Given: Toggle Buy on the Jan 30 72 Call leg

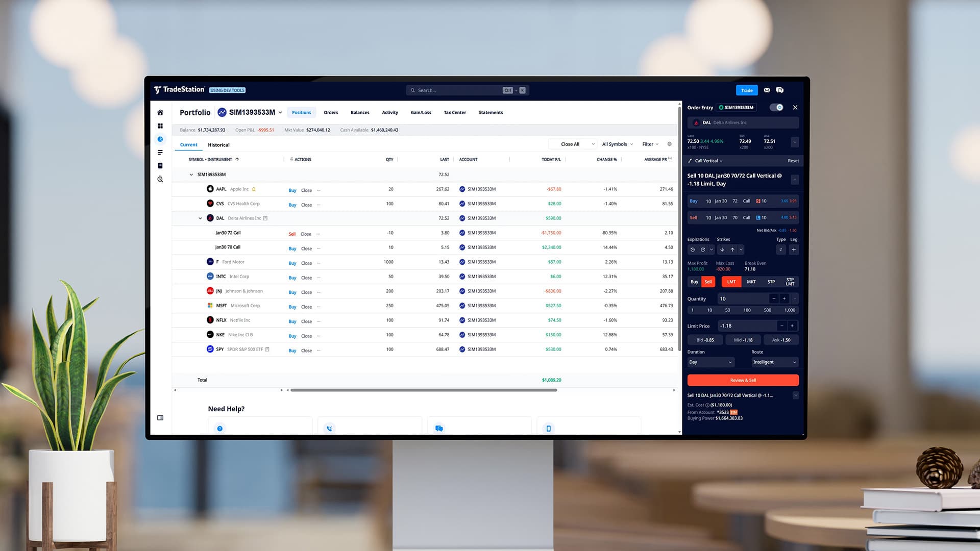Looking at the screenshot, I should tap(694, 202).
